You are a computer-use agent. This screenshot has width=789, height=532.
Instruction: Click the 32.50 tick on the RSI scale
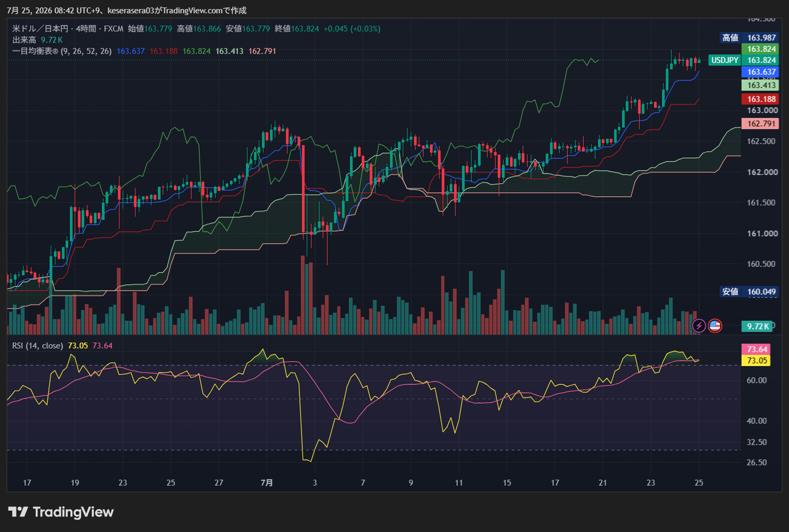[x=757, y=443]
